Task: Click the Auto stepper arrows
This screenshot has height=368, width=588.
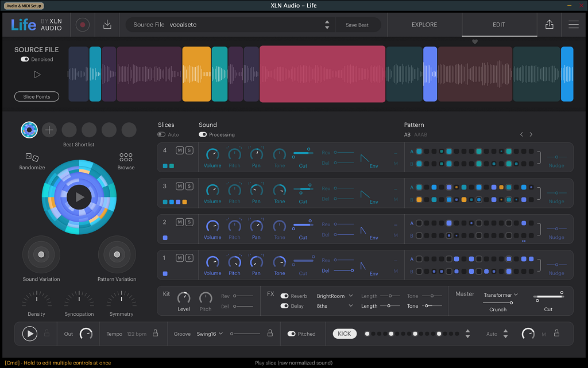Action: pos(505,334)
